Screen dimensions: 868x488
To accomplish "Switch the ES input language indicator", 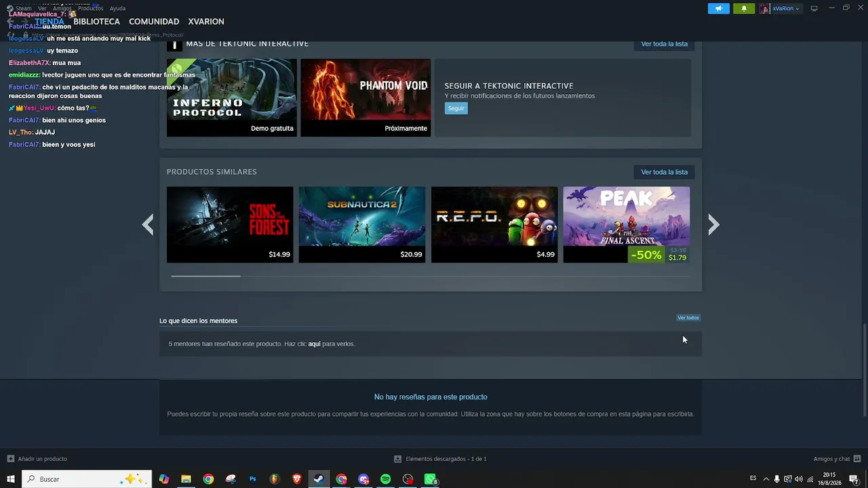I will 753,479.
